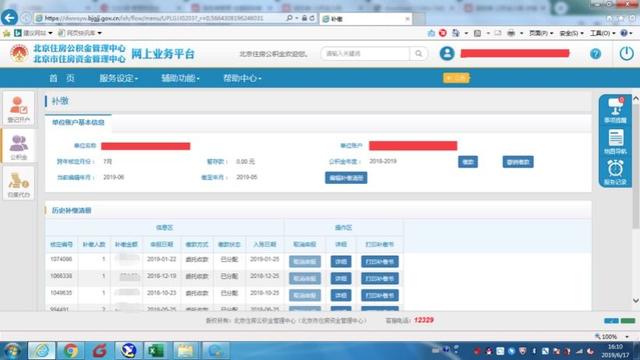The height and width of the screenshot is (360, 640).
Task: Open Excel from the taskbar
Action: click(x=156, y=351)
